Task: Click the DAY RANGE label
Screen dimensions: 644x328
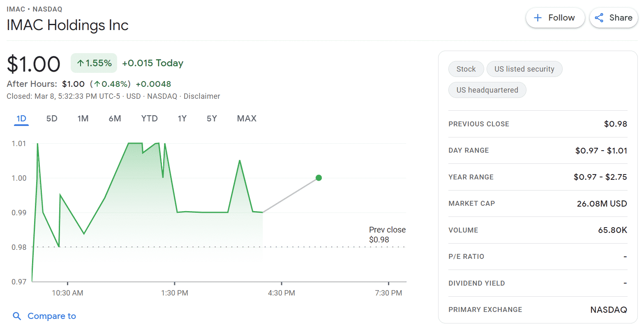Action: pyautogui.click(x=469, y=151)
